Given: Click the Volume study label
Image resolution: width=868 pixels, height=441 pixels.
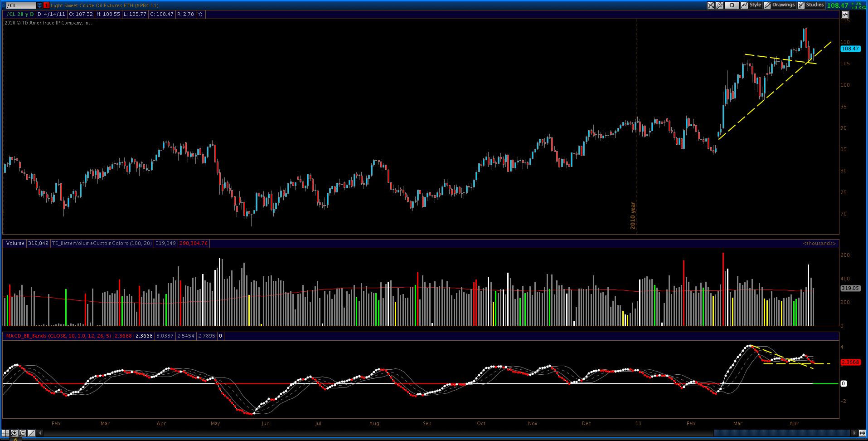Looking at the screenshot, I should click(x=15, y=243).
